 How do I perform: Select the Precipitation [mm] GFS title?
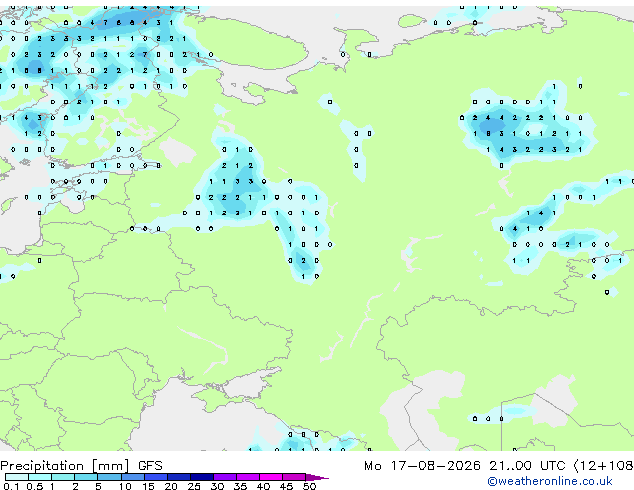[x=81, y=466]
